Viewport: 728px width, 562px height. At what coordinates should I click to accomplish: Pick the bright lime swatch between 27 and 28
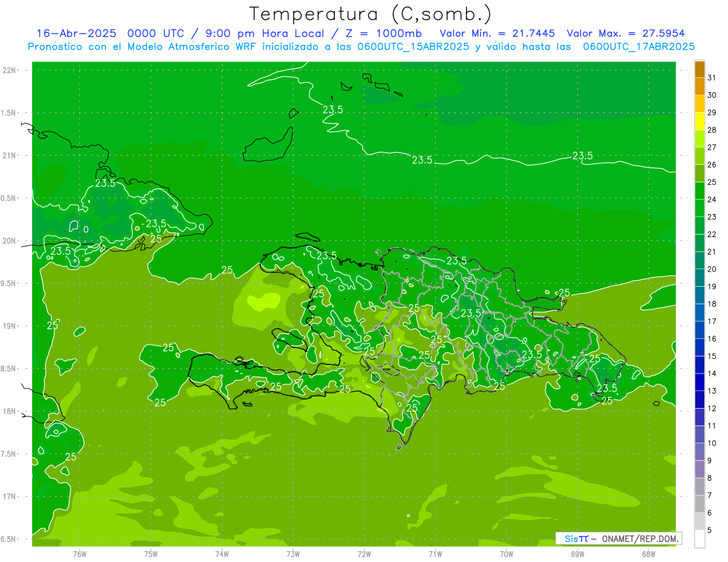click(699, 139)
